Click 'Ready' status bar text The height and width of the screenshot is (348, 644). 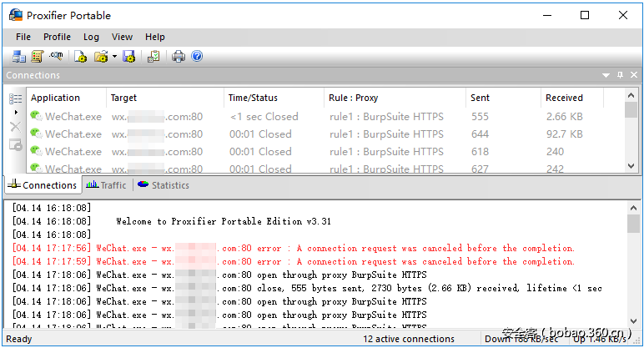pos(19,339)
